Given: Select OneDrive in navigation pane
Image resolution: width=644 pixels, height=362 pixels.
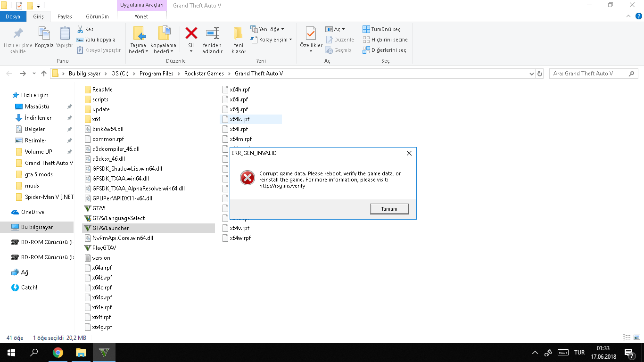Looking at the screenshot, I should 33,212.
